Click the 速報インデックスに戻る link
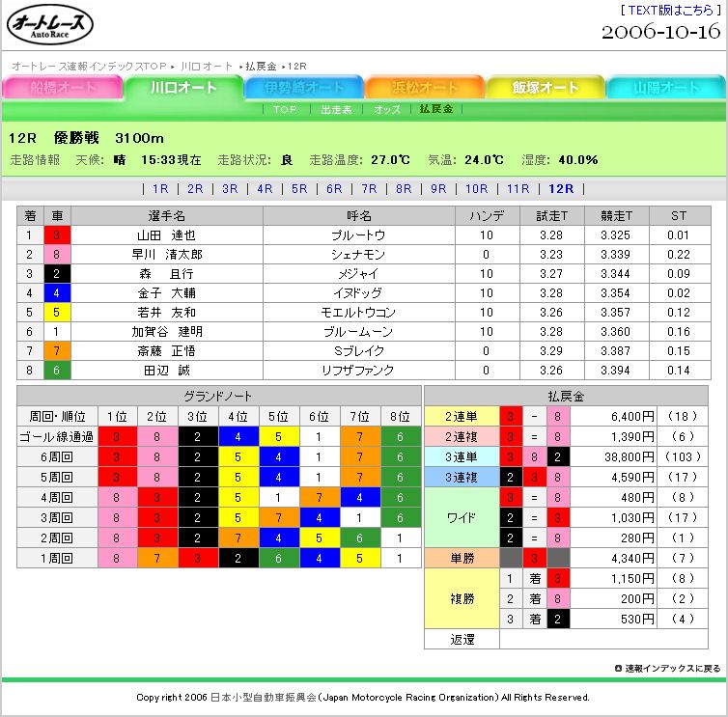This screenshot has height=717, width=728. coord(667,669)
